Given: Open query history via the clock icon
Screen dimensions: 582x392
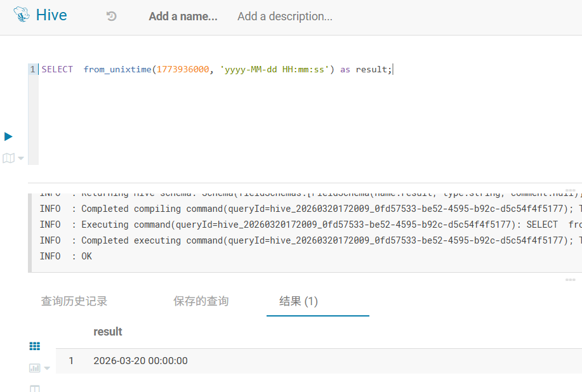Looking at the screenshot, I should coord(112,16).
